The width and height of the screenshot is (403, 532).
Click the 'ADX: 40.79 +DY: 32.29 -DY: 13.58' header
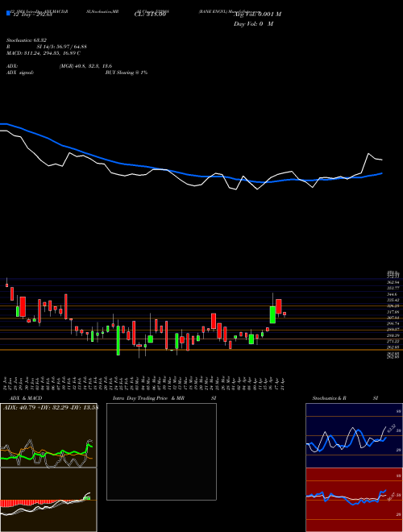50,408
